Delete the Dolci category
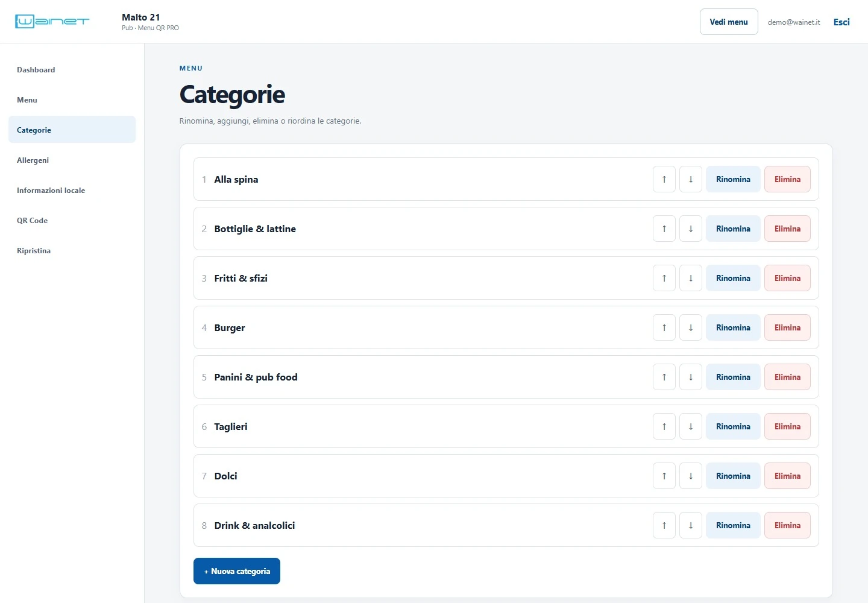The height and width of the screenshot is (603, 868). [787, 476]
